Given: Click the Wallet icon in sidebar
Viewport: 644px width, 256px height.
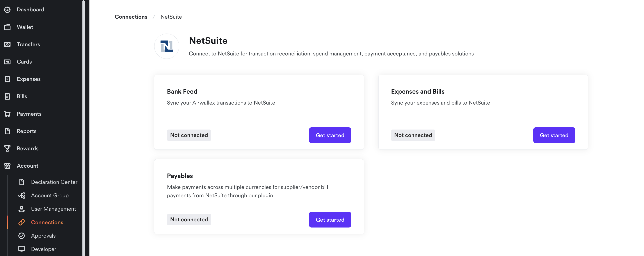Looking at the screenshot, I should click(7, 27).
